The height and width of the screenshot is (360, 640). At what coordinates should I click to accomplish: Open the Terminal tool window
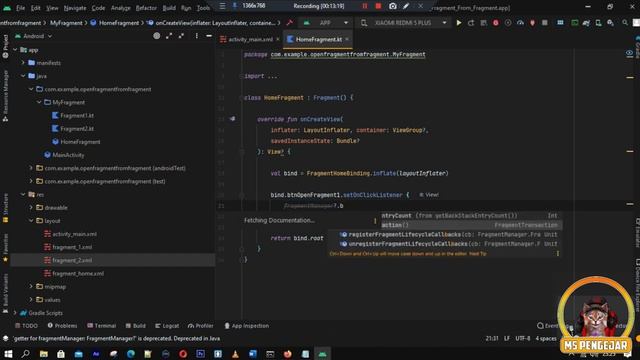point(102,326)
